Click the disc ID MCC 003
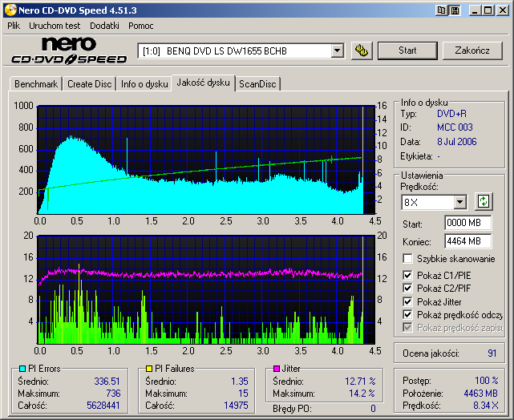The image size is (514, 420). coord(455,127)
